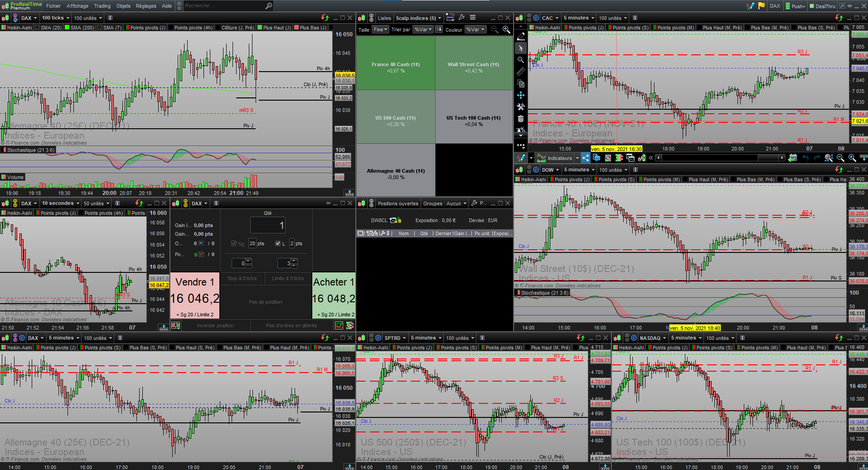The image size is (868, 470).
Task: Click the US 500 Cash heatmap tile
Action: (396, 116)
